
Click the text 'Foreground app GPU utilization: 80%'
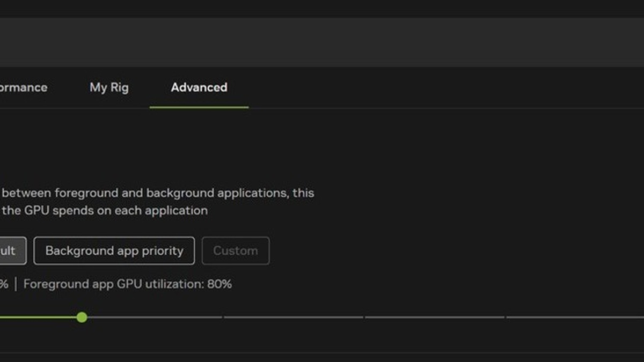point(128,284)
